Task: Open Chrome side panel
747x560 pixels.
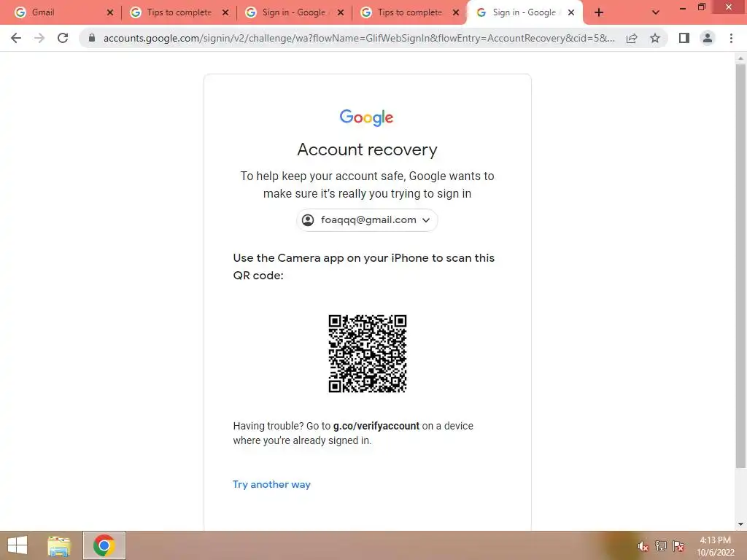Action: click(684, 38)
